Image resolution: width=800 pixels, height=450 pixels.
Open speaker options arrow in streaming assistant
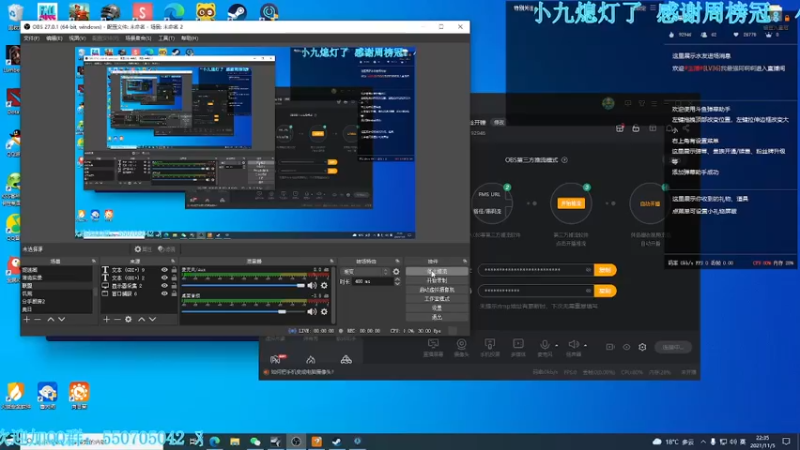585,345
